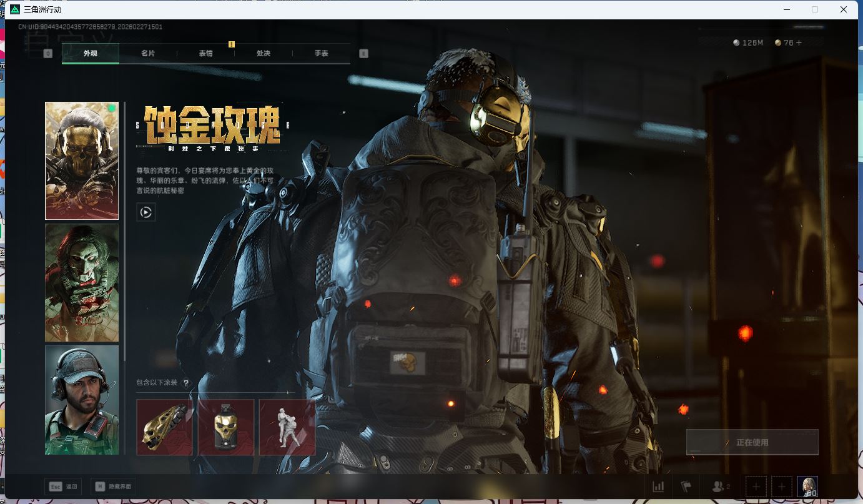This screenshot has width=863, height=504.
Task: Open the statistics bar chart icon
Action: pos(658,487)
